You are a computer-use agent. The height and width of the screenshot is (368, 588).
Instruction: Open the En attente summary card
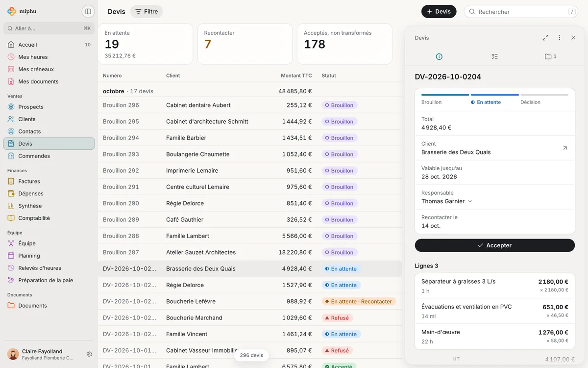pyautogui.click(x=146, y=44)
